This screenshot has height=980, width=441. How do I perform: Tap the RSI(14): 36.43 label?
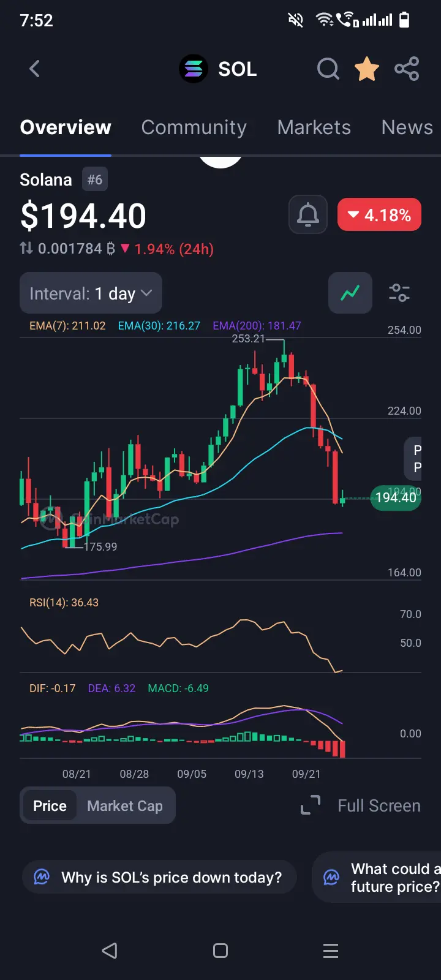click(64, 603)
